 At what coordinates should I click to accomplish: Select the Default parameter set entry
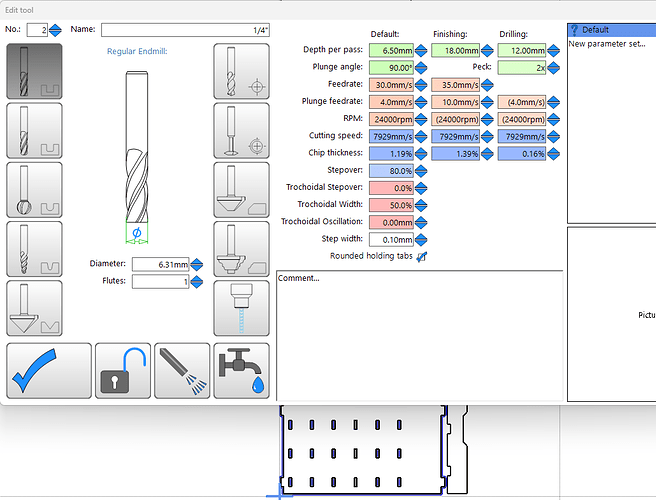click(596, 30)
